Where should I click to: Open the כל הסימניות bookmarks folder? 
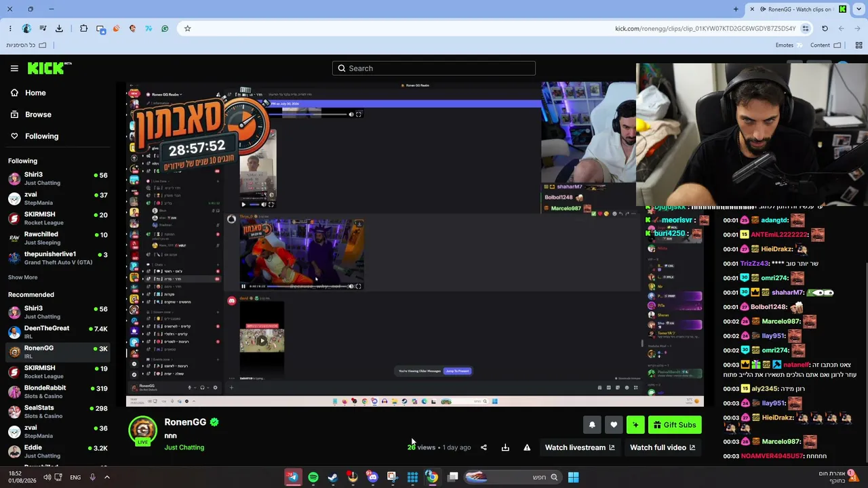26,45
